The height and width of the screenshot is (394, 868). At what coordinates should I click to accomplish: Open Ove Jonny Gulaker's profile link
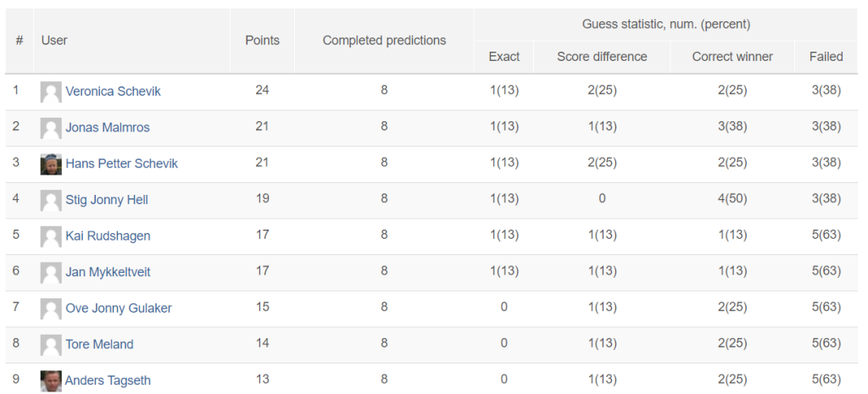tap(119, 308)
